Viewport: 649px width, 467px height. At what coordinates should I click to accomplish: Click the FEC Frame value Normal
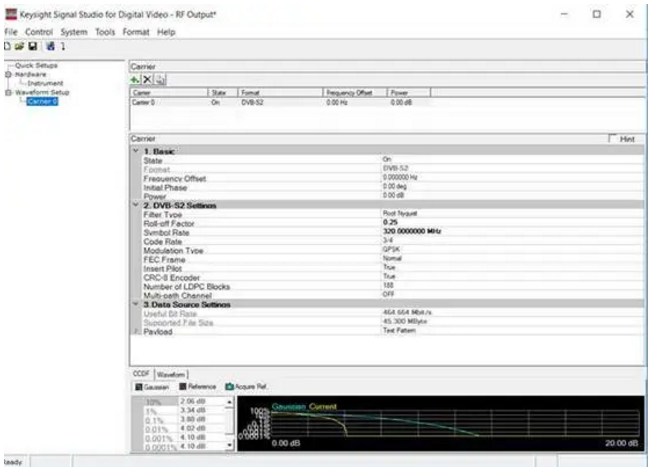[512, 258]
